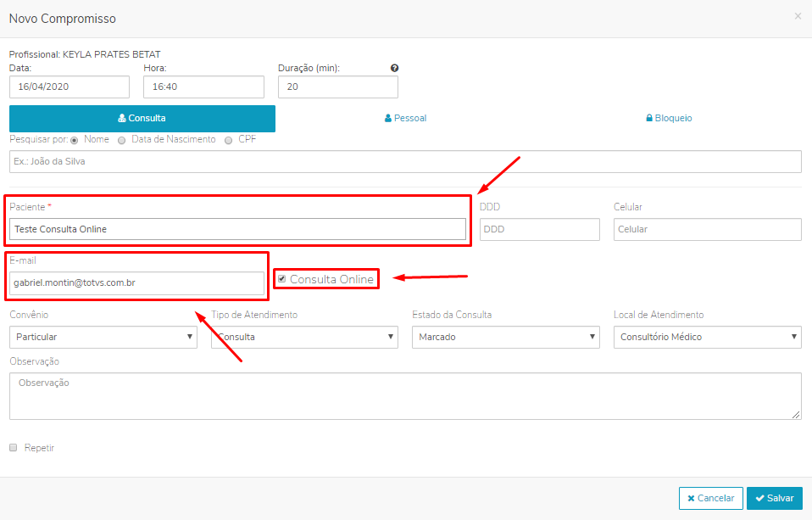Enable the Repetir checkbox
This screenshot has width=812, height=520.
point(14,447)
